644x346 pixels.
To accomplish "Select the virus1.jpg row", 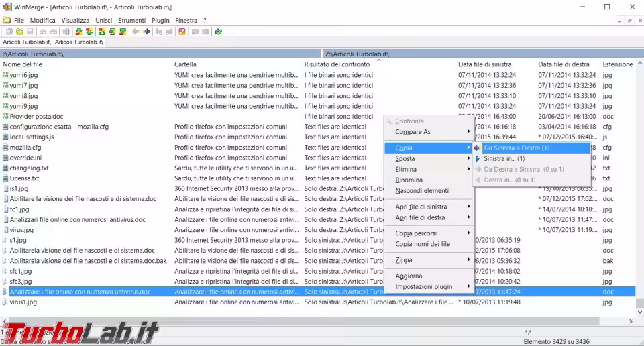I will coord(23,302).
